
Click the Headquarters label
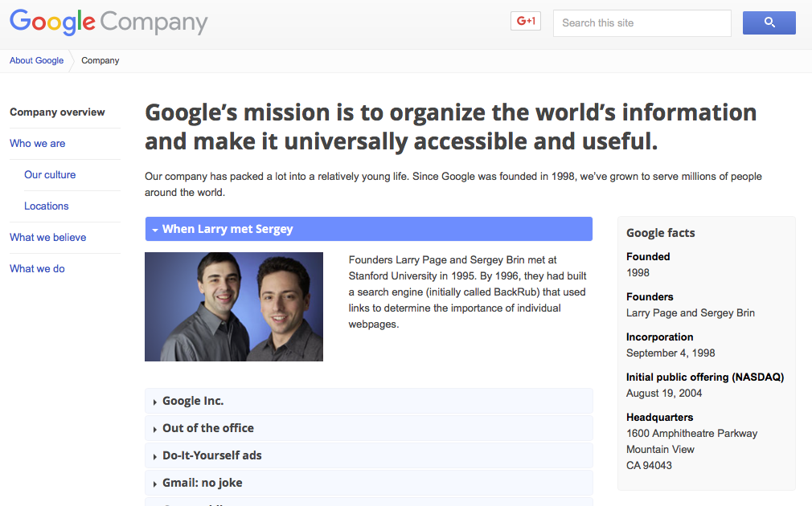click(659, 418)
